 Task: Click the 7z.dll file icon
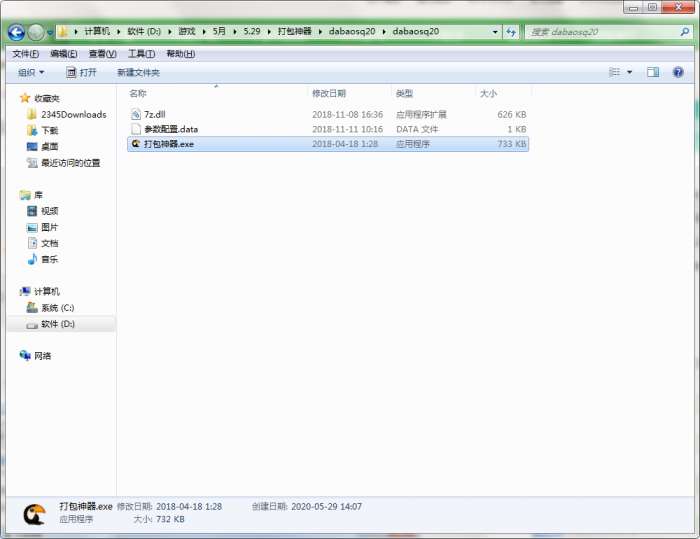(x=136, y=114)
